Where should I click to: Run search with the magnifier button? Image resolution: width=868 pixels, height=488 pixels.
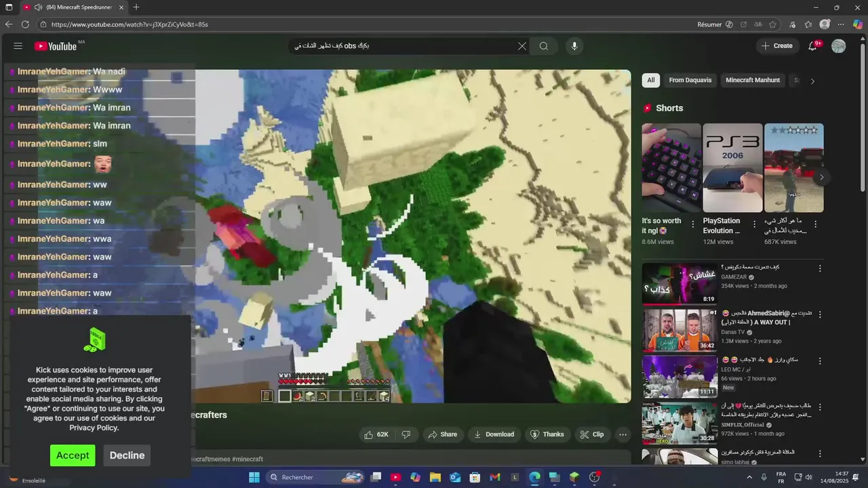coord(544,46)
